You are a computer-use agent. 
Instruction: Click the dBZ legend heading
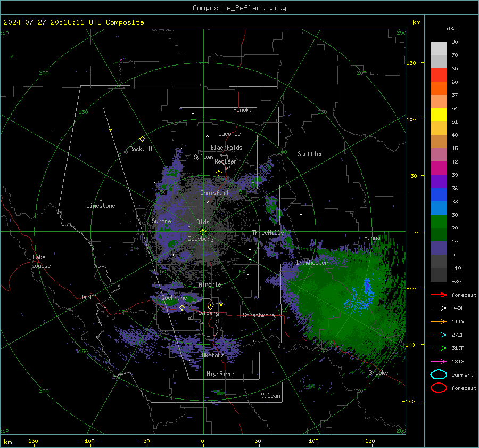click(x=451, y=29)
